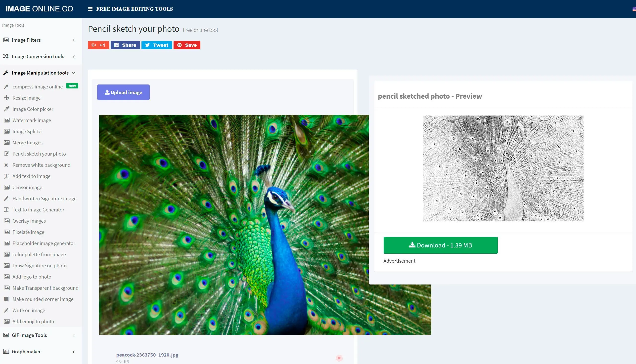Click the Image Tools menu item

13,25
